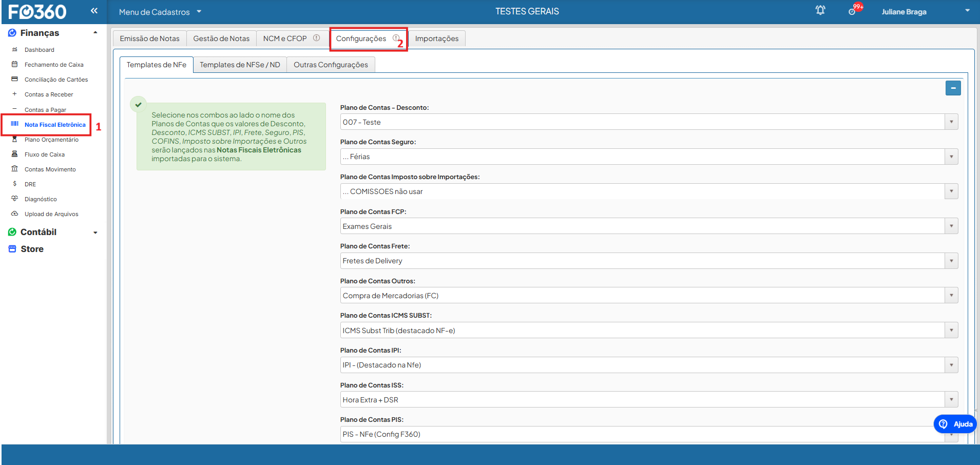Click the Fechamento de Caixa calendar icon
The width and height of the screenshot is (980, 465).
(15, 65)
